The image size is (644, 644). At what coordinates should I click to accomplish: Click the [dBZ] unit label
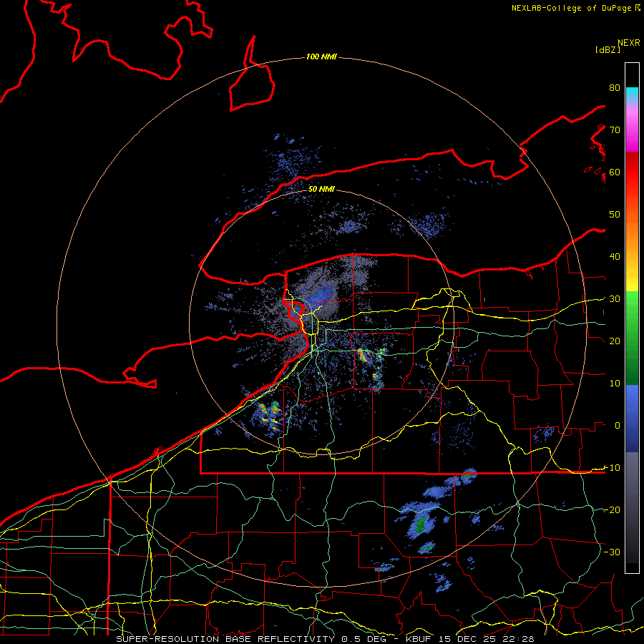608,50
